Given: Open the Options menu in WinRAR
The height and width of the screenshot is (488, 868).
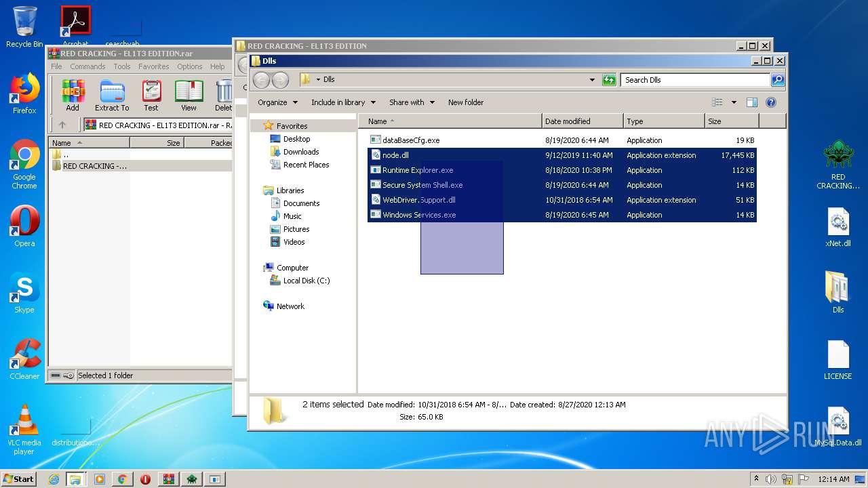Looking at the screenshot, I should tap(190, 66).
